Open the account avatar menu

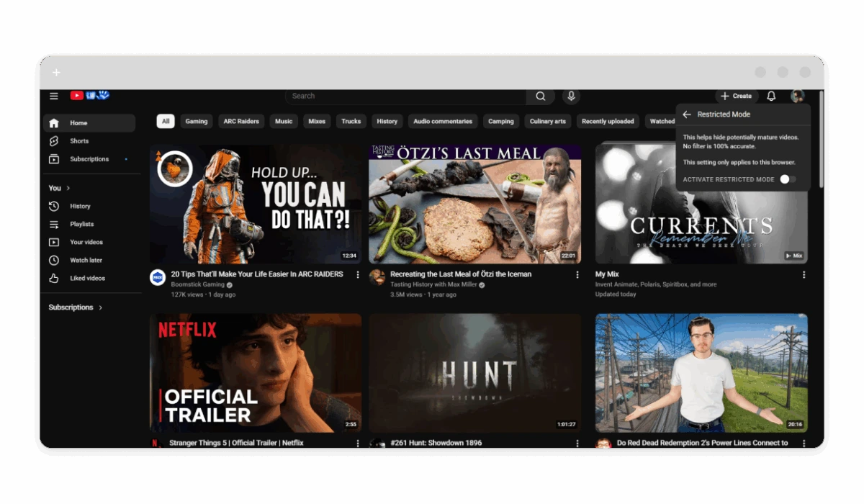(797, 96)
